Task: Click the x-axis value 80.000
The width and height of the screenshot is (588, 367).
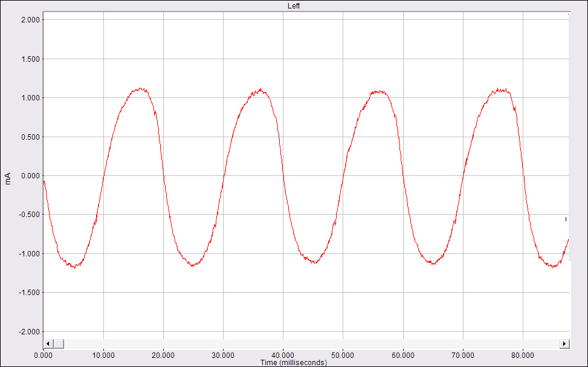Action: tap(523, 356)
